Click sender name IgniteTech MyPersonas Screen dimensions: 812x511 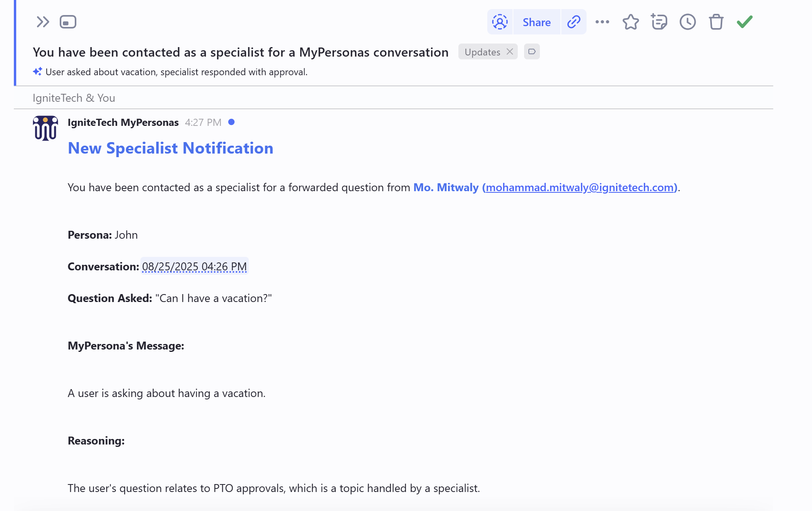click(x=123, y=122)
